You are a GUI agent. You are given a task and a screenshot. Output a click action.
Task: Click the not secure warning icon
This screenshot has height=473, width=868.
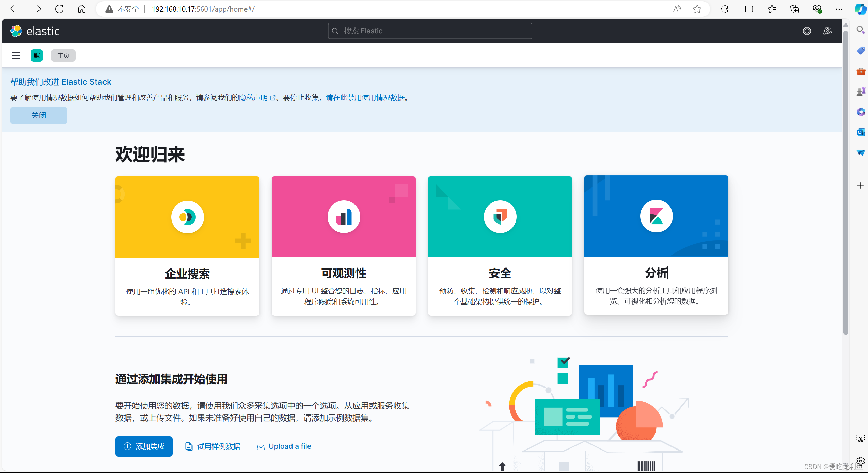[109, 9]
